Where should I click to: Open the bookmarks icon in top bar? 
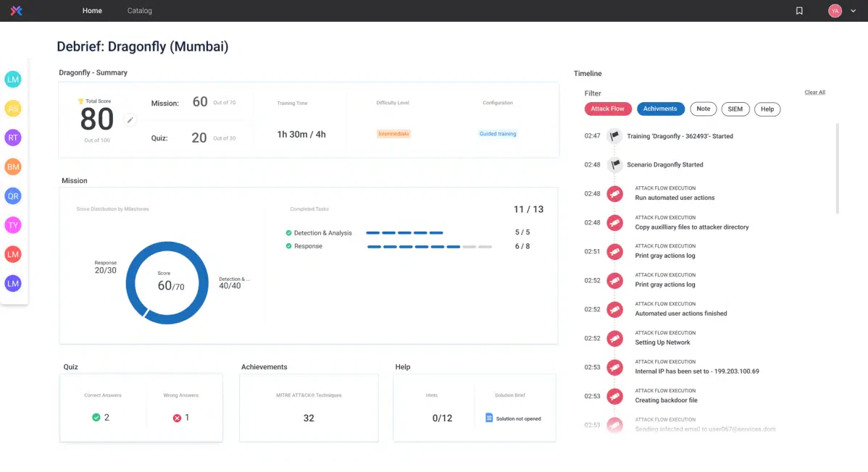[x=799, y=11]
